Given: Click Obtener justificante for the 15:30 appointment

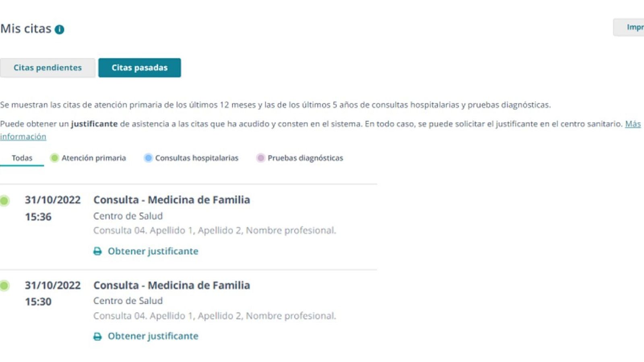Looking at the screenshot, I should pos(152,336).
